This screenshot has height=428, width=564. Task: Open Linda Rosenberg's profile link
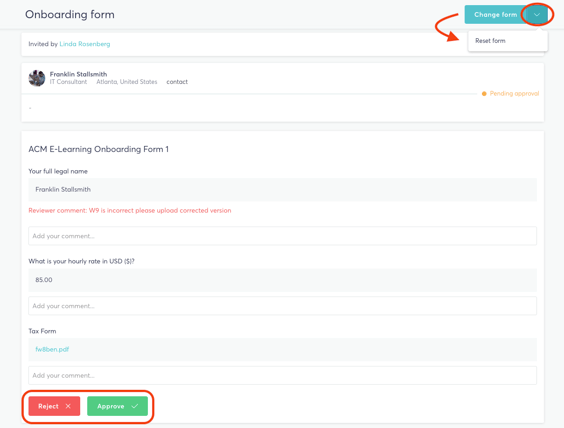[x=85, y=44]
